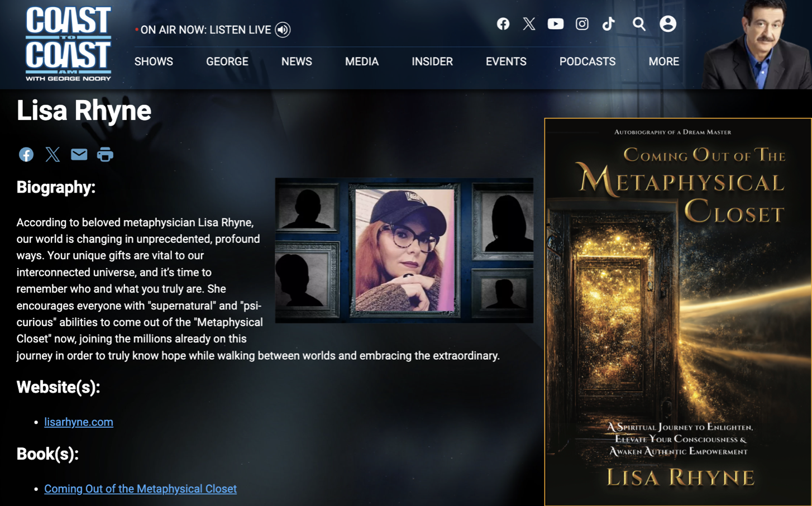
Task: Open the SHOWS menu
Action: [154, 62]
